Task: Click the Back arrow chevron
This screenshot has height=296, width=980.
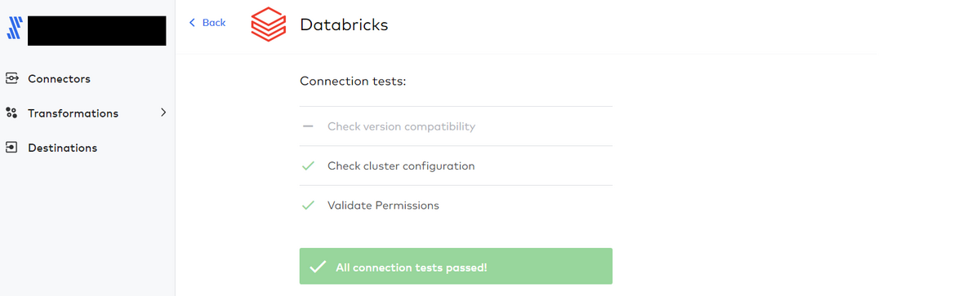Action: [193, 23]
